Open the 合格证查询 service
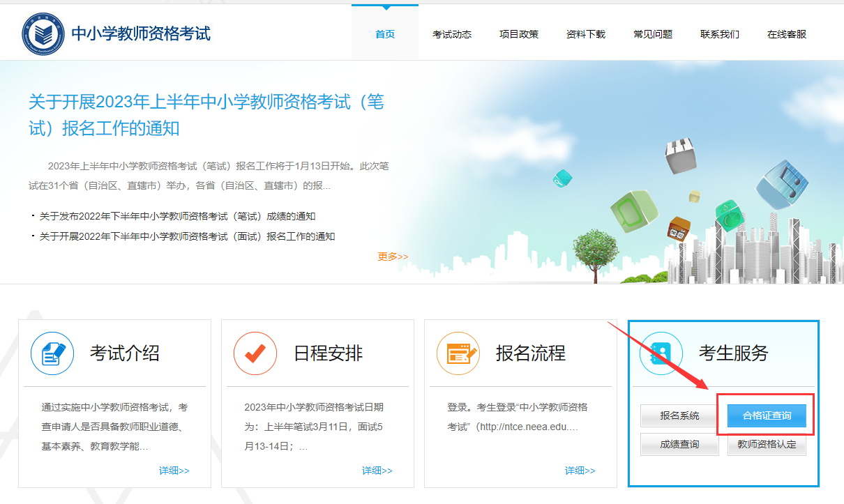The width and height of the screenshot is (844, 504). [x=767, y=414]
